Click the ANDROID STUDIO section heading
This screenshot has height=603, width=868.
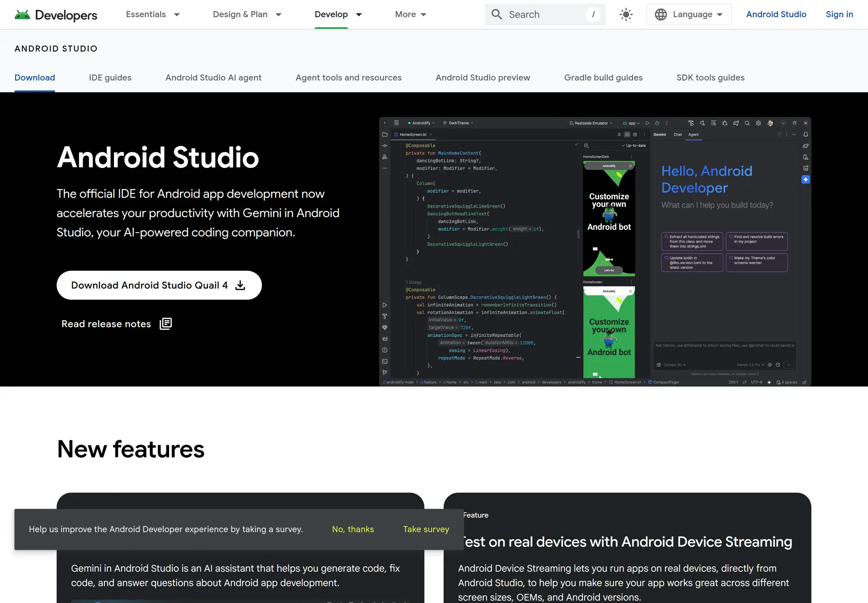click(56, 49)
